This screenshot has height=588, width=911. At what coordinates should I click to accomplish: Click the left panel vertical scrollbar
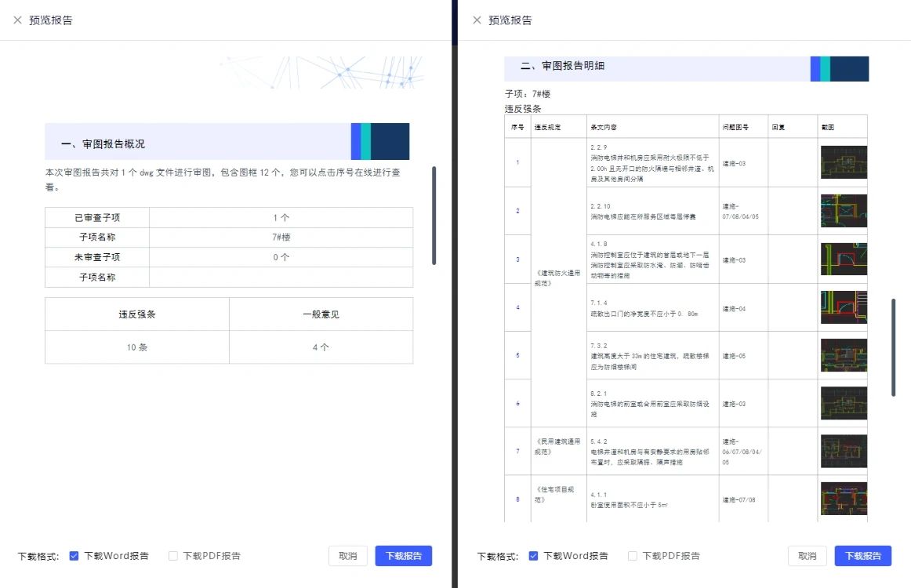click(434, 215)
